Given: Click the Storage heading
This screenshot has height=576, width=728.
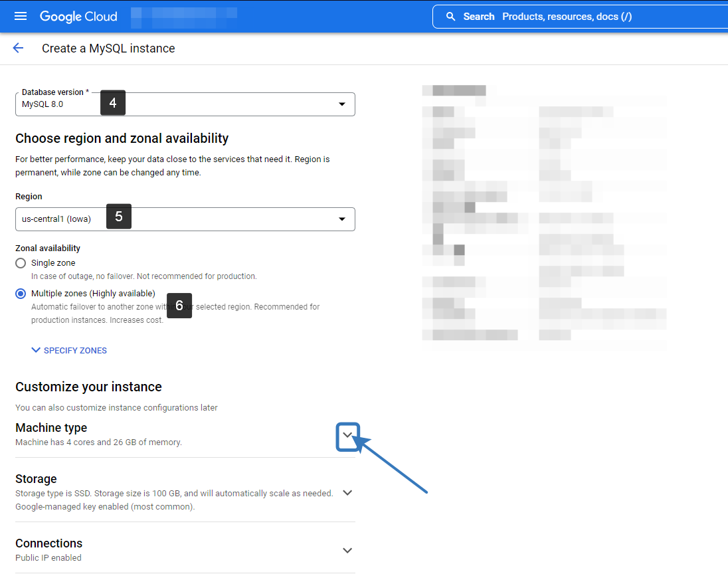Looking at the screenshot, I should pos(37,479).
